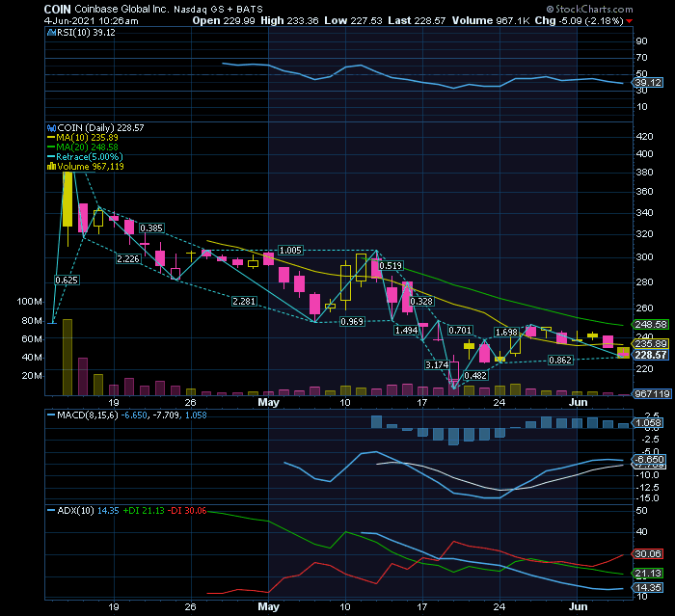Click the MA(20) 248.58 legend entry
675x616 pixels.
[x=82, y=147]
